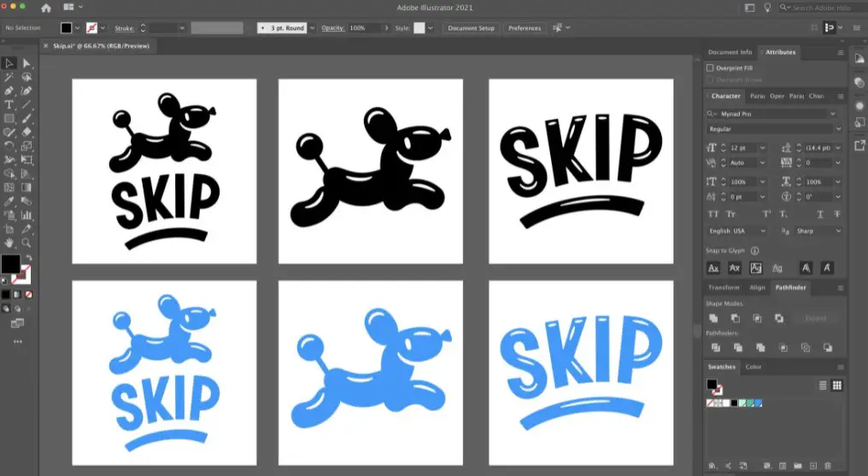The width and height of the screenshot is (868, 476).
Task: Toggle Snap to Glyph baseline option
Action: 713,267
